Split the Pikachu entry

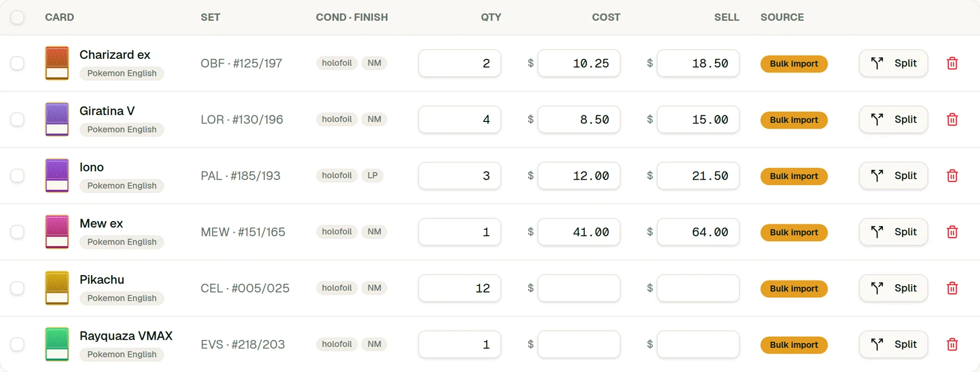(893, 288)
